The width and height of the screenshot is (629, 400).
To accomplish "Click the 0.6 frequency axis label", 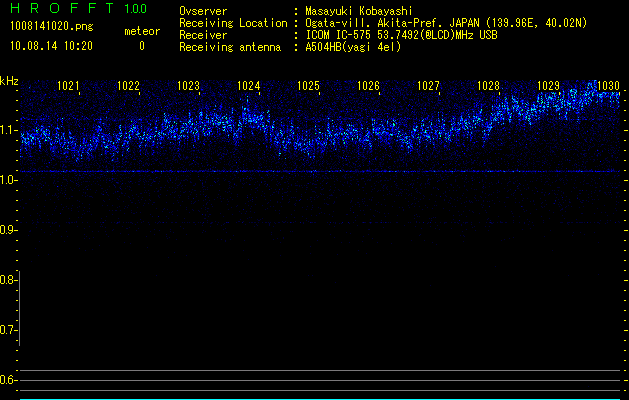I will click(x=8, y=380).
